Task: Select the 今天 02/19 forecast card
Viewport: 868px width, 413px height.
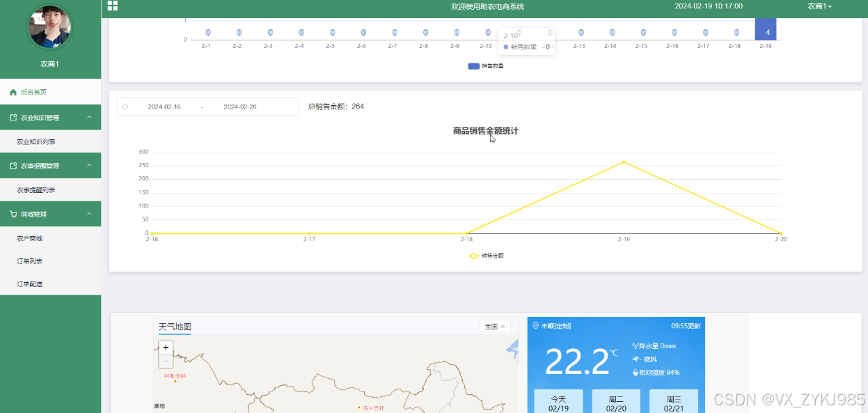Action: [x=558, y=402]
